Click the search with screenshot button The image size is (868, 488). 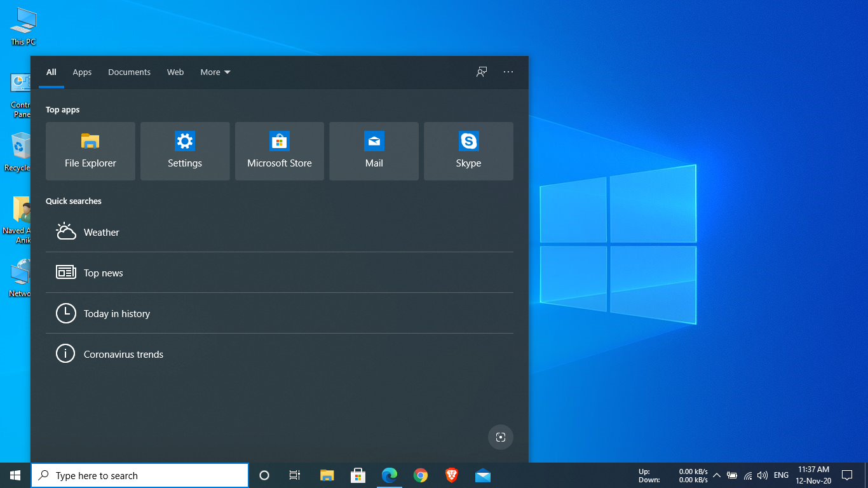click(501, 437)
